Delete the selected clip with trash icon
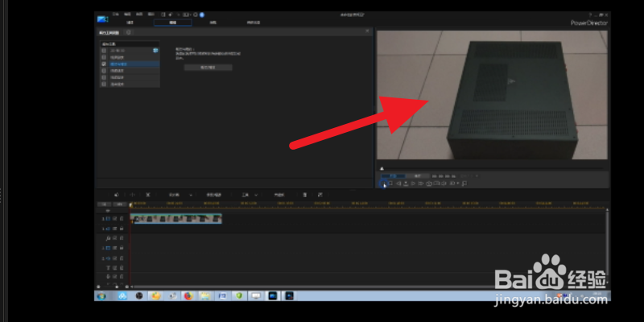 [x=304, y=195]
